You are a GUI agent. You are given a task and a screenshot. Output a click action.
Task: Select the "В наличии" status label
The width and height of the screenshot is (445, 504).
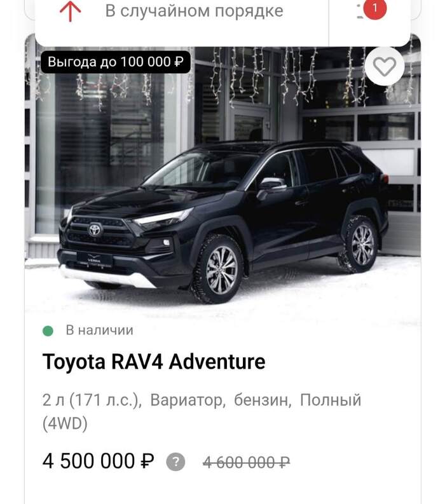point(99,330)
